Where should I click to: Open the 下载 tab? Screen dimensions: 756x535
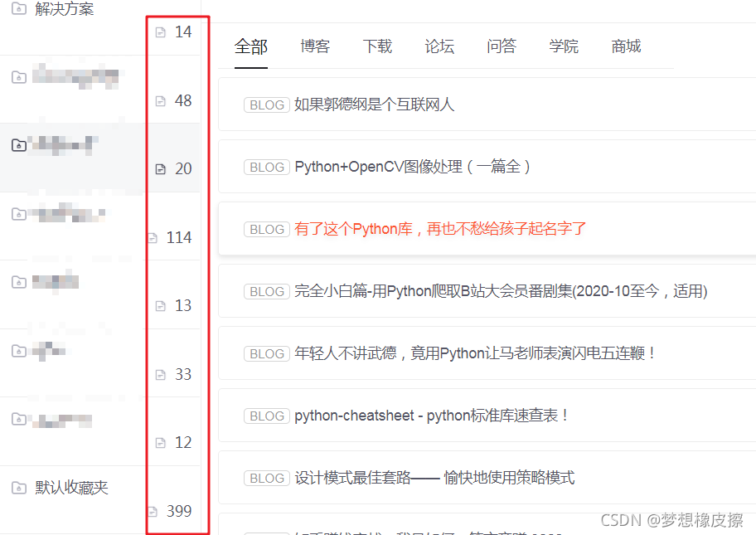[377, 46]
